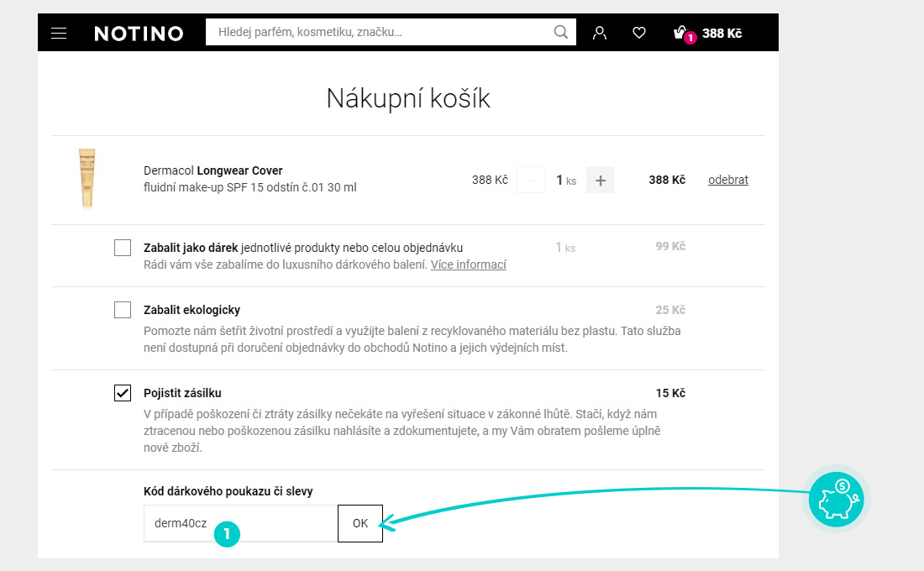This screenshot has height=571, width=924.
Task: Apply the code with OK button
Action: pos(360,523)
